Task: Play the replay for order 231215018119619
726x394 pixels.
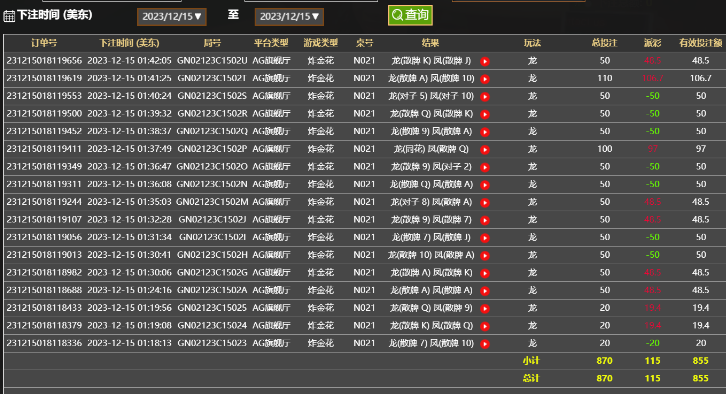Action: pyautogui.click(x=485, y=79)
